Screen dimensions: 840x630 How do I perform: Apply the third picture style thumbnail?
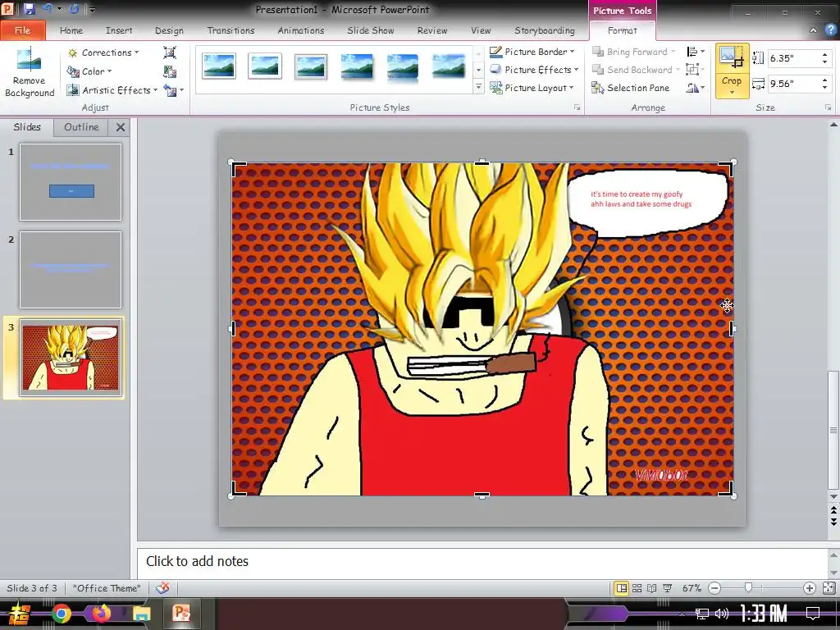coord(311,67)
